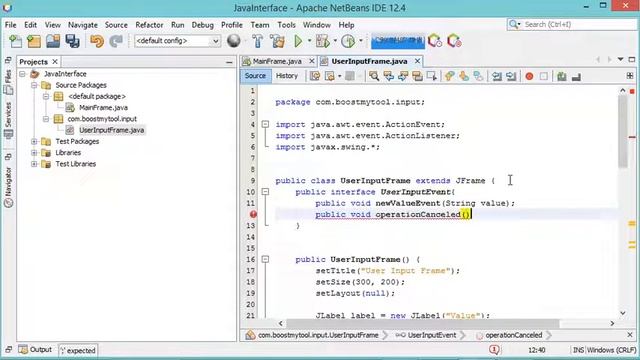Switch to Source view button
This screenshot has height=360, width=640.
255,76
